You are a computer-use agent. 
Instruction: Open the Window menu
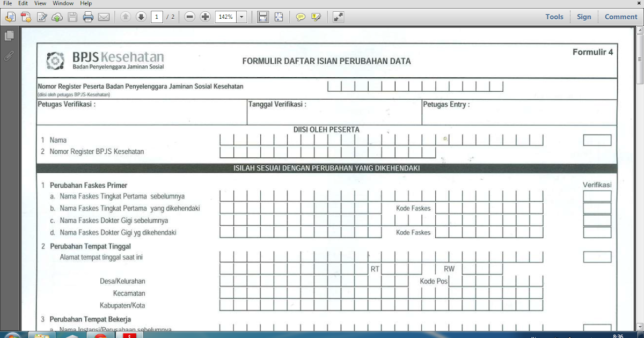63,3
